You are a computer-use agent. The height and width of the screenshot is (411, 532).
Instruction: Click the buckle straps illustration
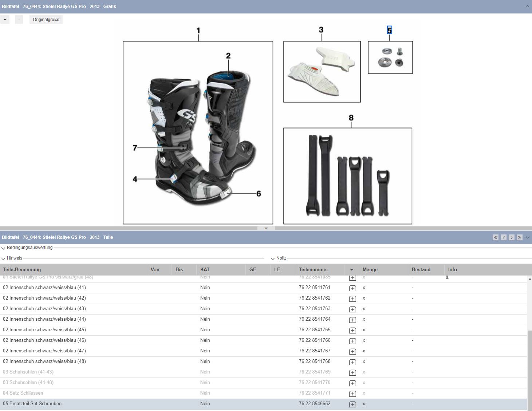[348, 176]
